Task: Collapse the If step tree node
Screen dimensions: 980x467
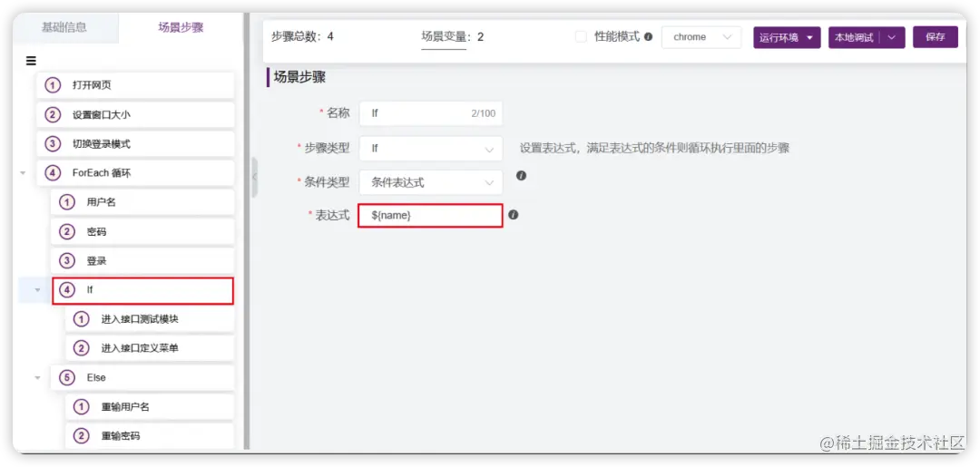Action: pyautogui.click(x=37, y=289)
